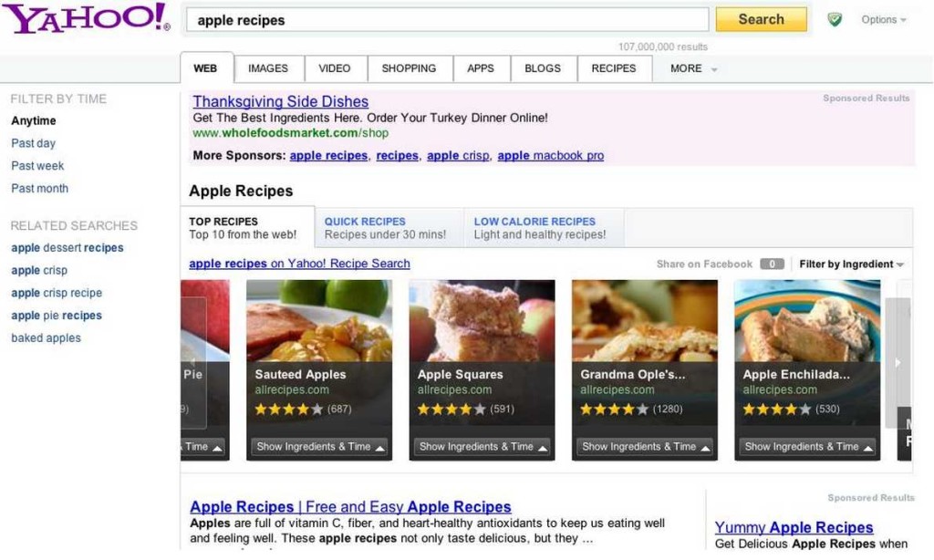The image size is (934, 560).
Task: Click the Grandma Ople's recipe title
Action: point(633,375)
